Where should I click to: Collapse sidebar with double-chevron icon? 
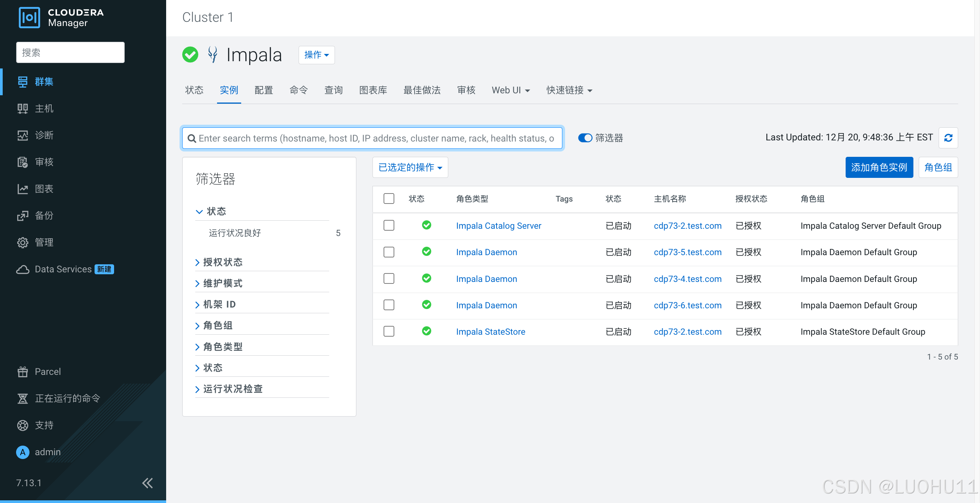[x=147, y=483]
